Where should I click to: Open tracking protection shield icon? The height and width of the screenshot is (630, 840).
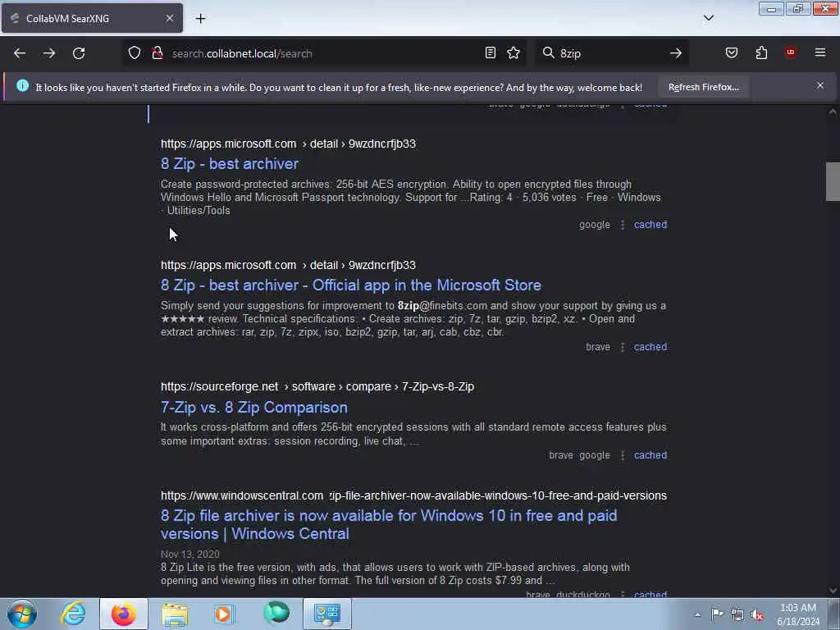tap(135, 53)
